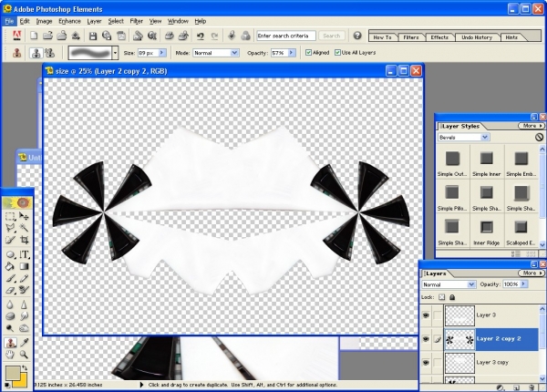The image size is (547, 392).
Task: Open tool Opacity 57% slider arrow
Action: 292,53
